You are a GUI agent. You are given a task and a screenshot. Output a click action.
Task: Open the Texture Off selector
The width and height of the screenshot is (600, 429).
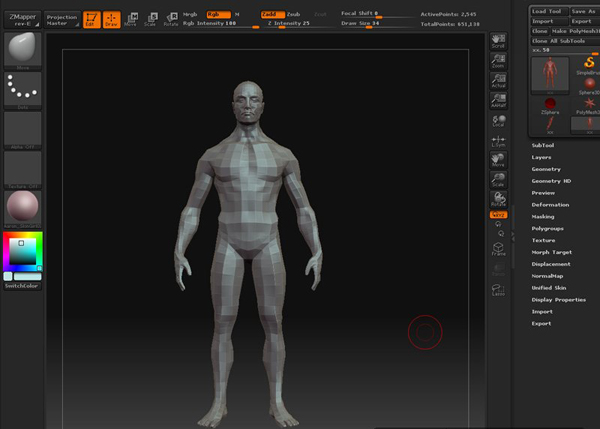pyautogui.click(x=23, y=170)
